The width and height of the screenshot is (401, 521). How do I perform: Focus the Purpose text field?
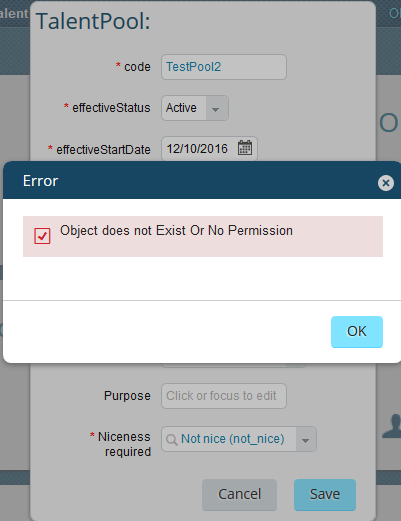(x=224, y=396)
